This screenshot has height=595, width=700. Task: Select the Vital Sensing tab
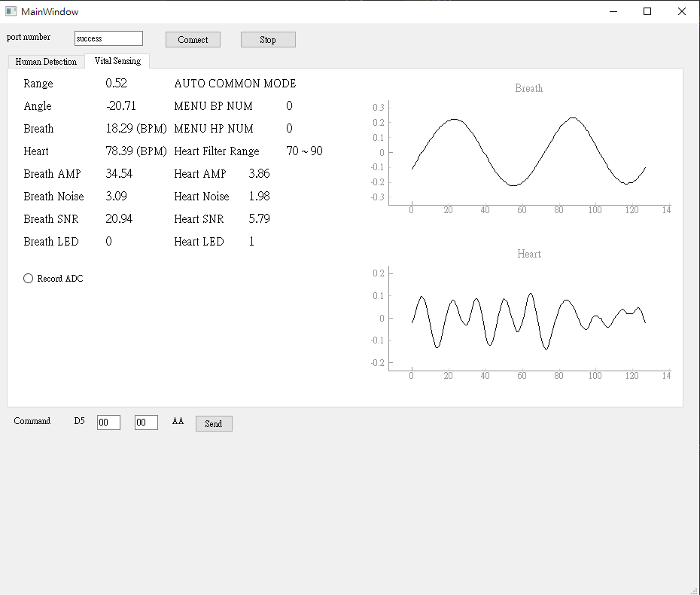click(x=117, y=61)
